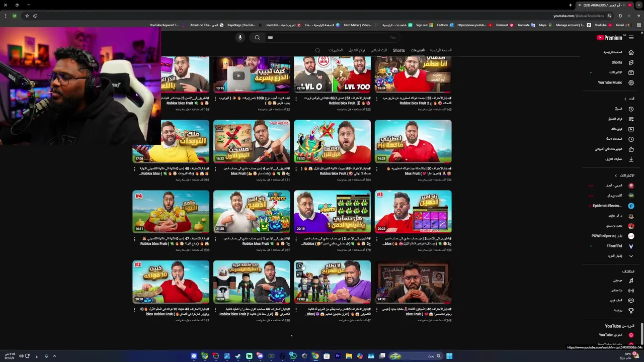The height and width of the screenshot is (362, 644).
Task: Click the channel search magnifier icon
Action: click(317, 50)
